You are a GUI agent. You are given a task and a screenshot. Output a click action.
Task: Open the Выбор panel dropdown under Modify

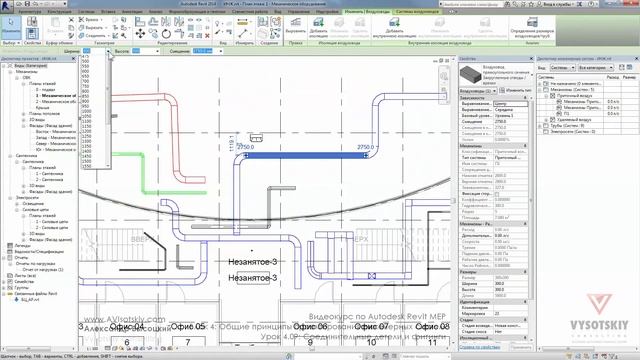[x=11, y=42]
